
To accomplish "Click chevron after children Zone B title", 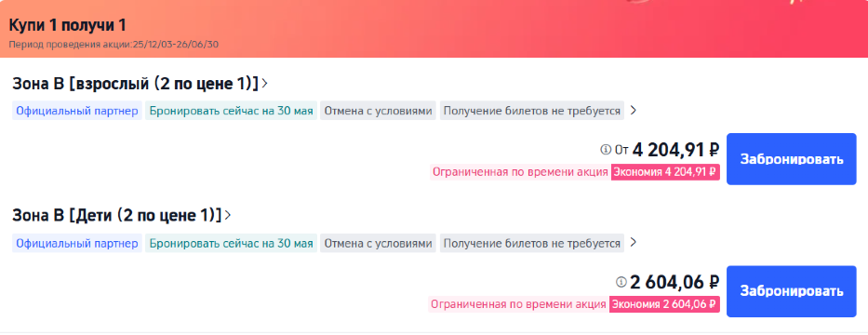I will 228,215.
